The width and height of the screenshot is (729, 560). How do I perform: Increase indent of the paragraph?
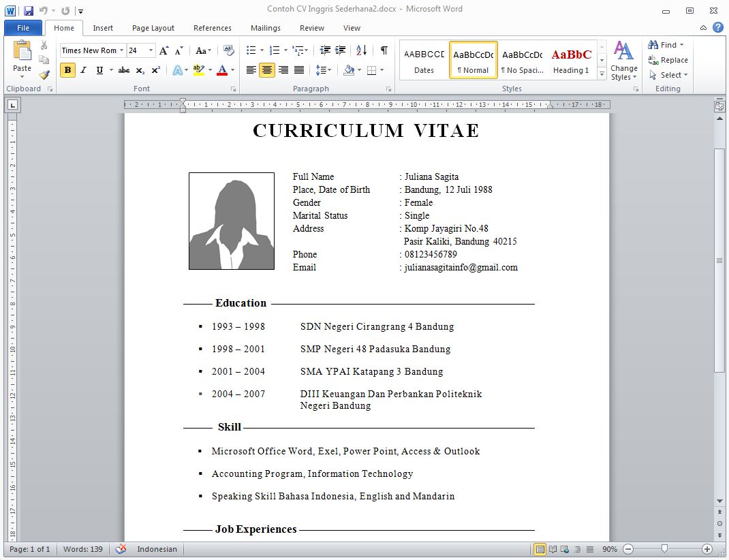pos(341,50)
